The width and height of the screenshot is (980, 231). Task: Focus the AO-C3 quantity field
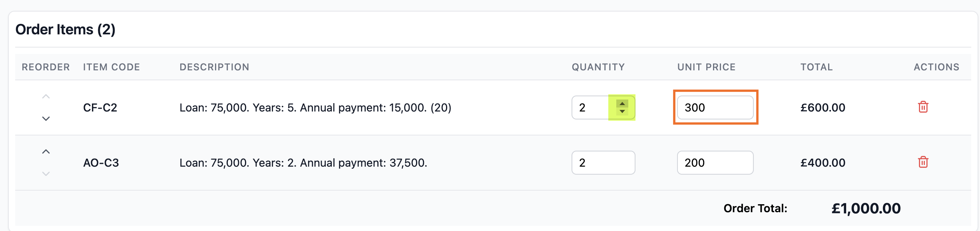tap(603, 163)
